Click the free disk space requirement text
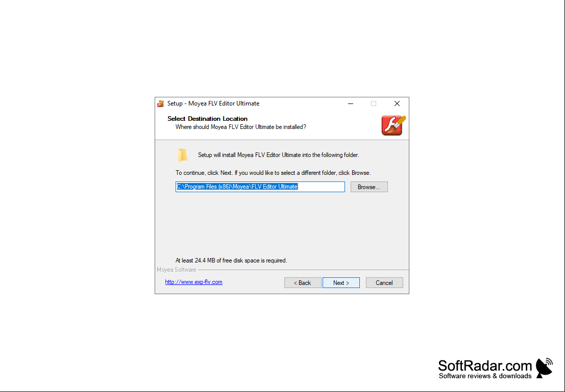Image resolution: width=565 pixels, height=392 pixels. tap(231, 260)
